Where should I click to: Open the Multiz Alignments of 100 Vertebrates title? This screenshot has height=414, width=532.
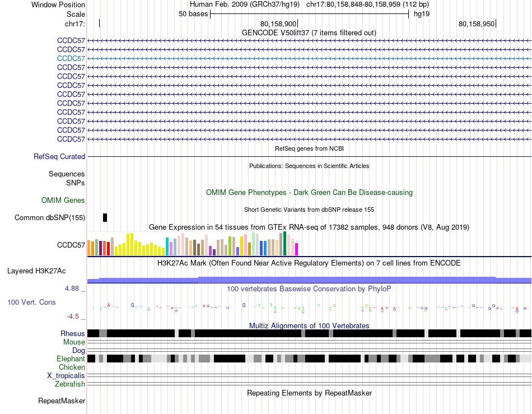(x=309, y=326)
